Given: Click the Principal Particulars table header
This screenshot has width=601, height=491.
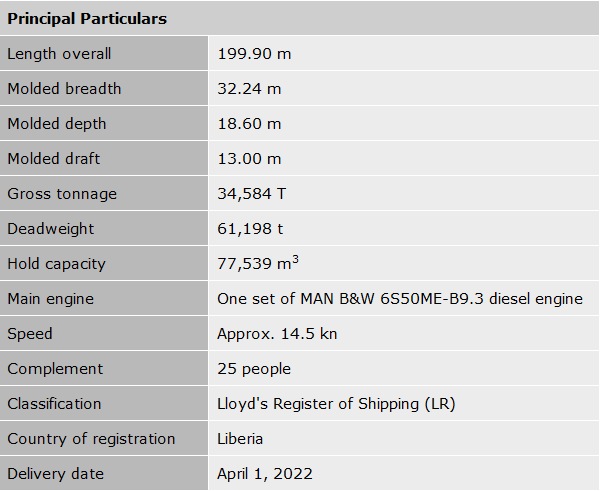Looking at the screenshot, I should pyautogui.click(x=87, y=19).
